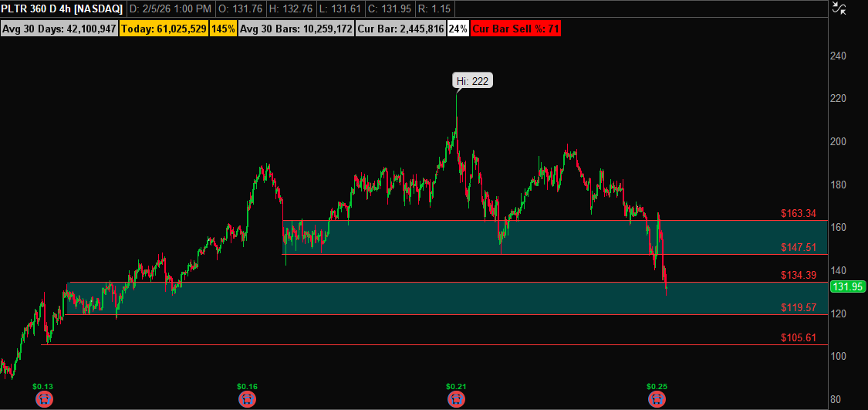Open the earnings icon below $0.25
Screen dimensions: 868x410
657,398
